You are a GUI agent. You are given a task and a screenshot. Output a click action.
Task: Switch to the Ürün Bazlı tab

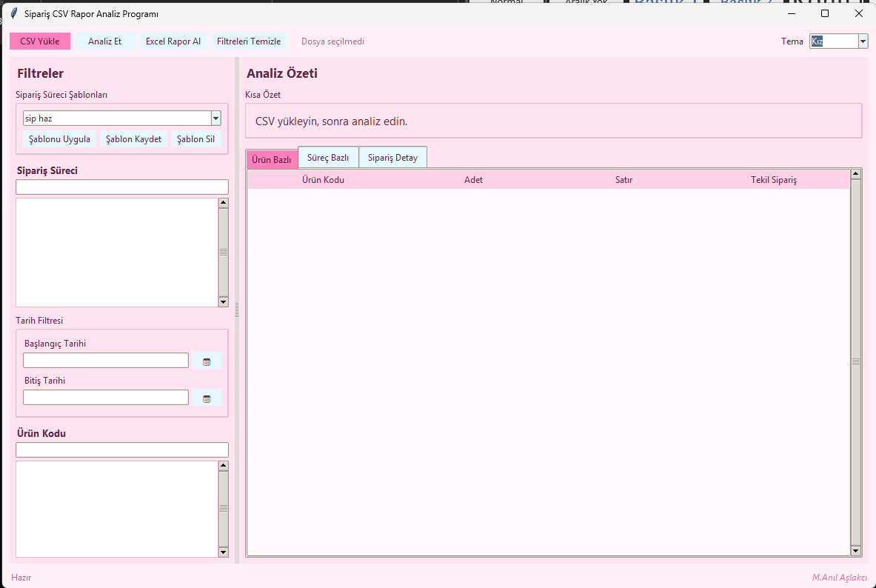pos(272,159)
